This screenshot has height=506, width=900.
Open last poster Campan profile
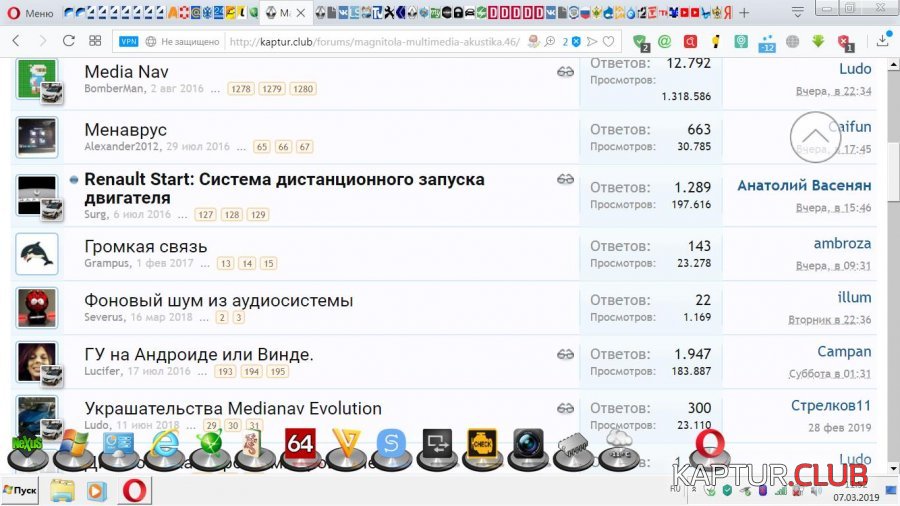844,352
